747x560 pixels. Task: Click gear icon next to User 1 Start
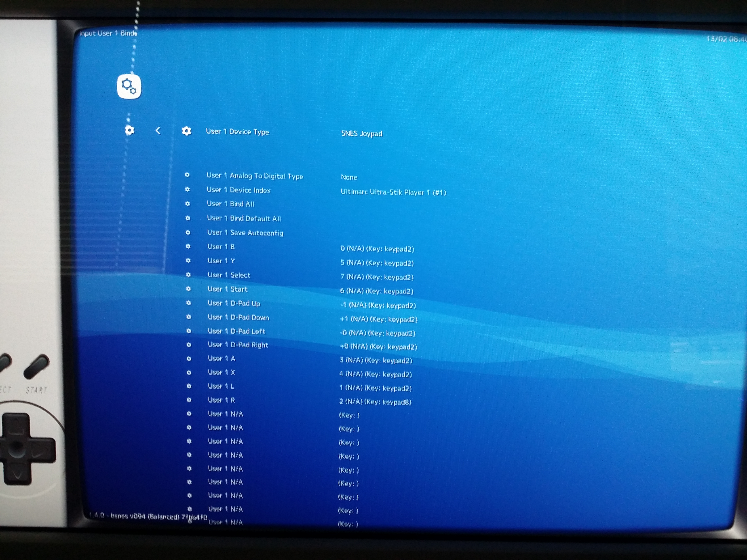pos(188,289)
